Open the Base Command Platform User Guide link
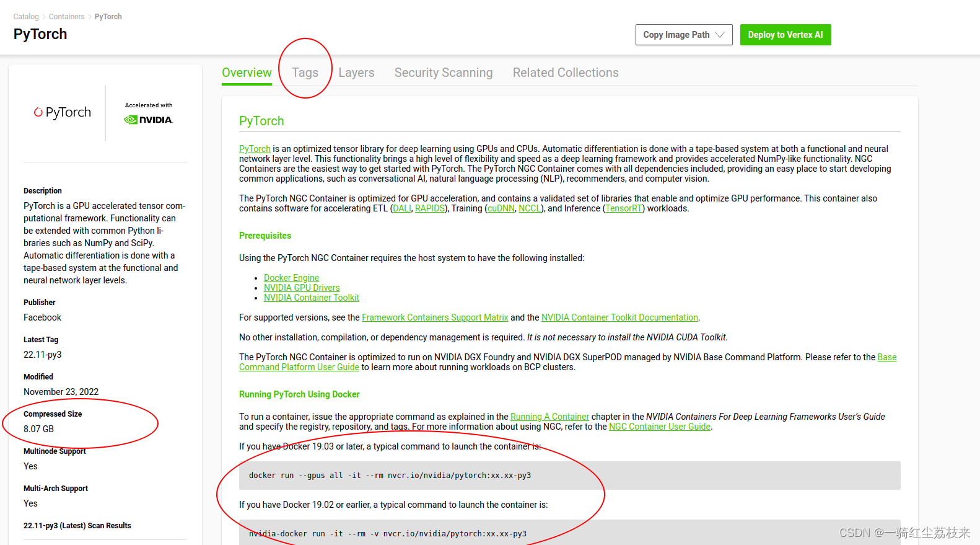Image resolution: width=980 pixels, height=545 pixels. click(299, 367)
